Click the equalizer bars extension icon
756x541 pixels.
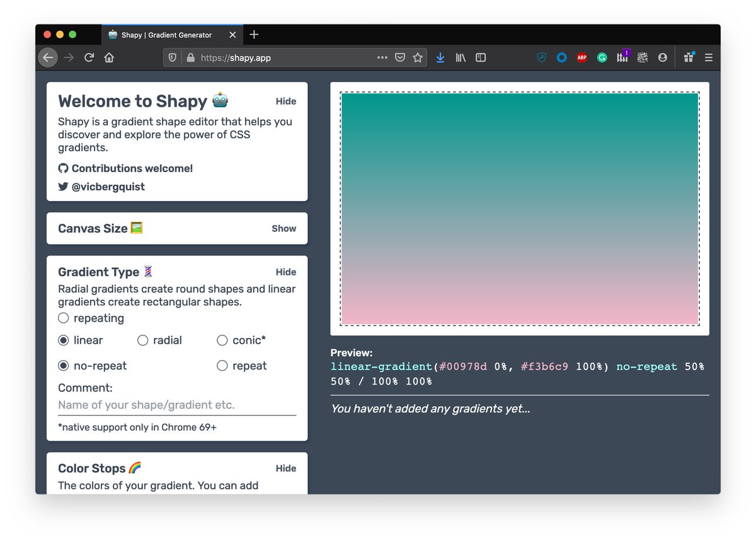coord(622,57)
